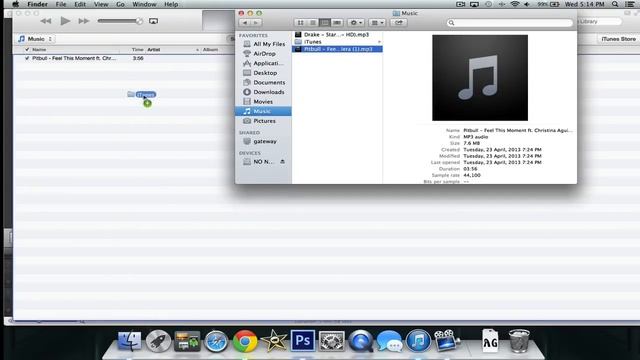
Task: Select Music in Finder sidebar
Action: coord(263,111)
